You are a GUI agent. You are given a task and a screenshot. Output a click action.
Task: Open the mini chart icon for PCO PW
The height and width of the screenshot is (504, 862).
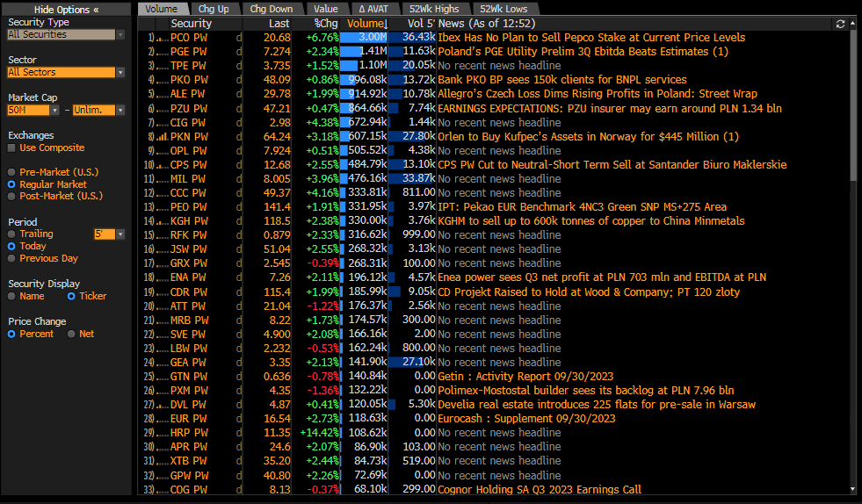coord(163,38)
